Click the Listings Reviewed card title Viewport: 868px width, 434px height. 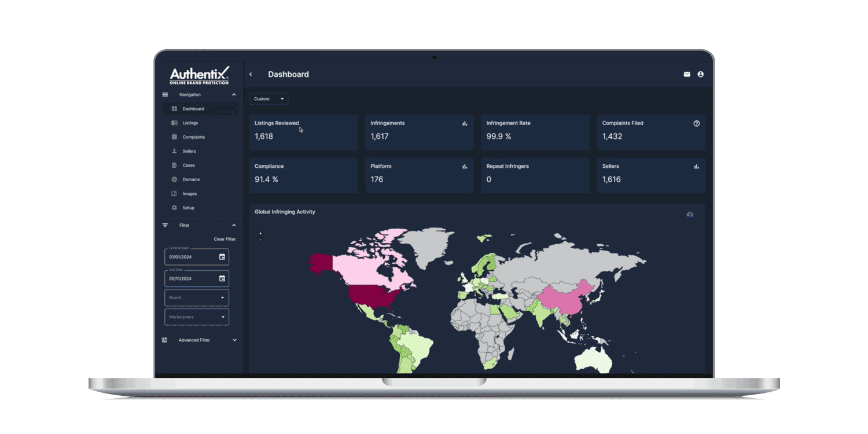tap(277, 123)
